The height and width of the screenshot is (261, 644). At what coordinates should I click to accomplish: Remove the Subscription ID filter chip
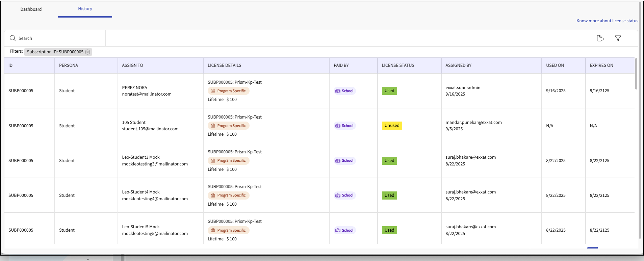(x=87, y=52)
